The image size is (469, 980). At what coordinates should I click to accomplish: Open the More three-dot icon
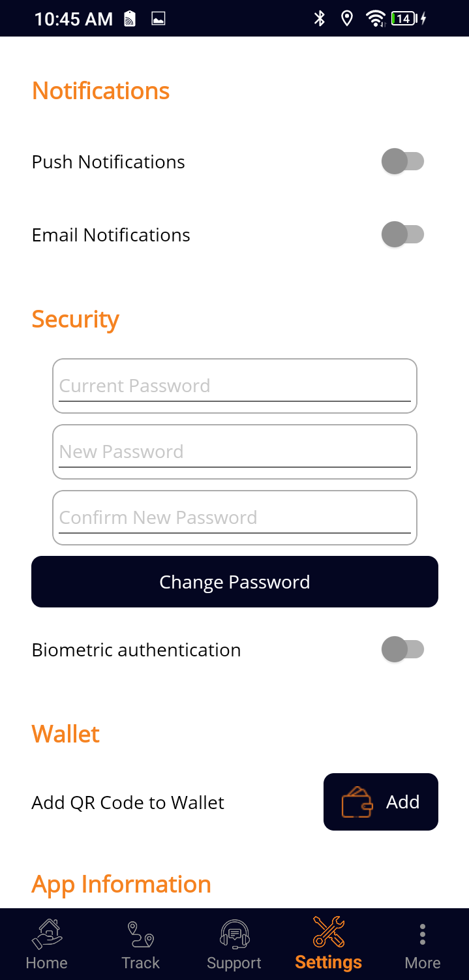pos(422,933)
